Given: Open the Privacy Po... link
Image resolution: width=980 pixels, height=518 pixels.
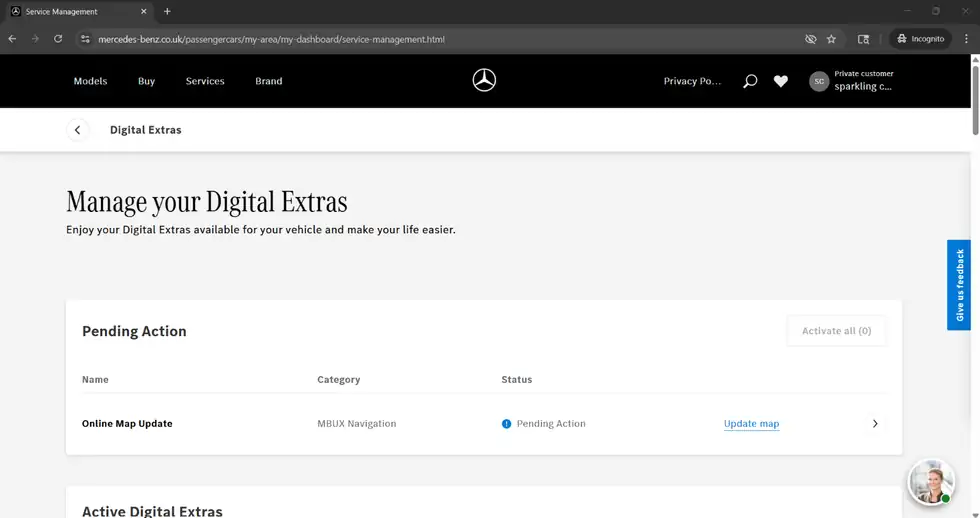Looking at the screenshot, I should pyautogui.click(x=692, y=81).
